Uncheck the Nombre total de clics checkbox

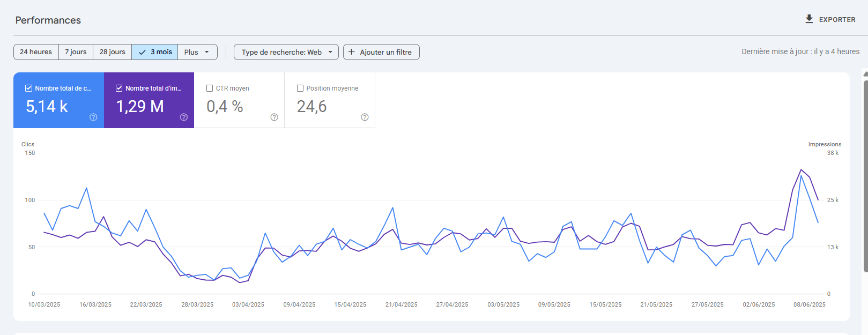(x=29, y=88)
